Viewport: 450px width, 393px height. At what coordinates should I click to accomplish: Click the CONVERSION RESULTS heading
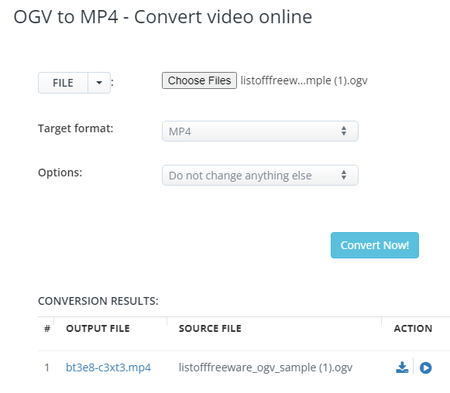click(x=98, y=301)
